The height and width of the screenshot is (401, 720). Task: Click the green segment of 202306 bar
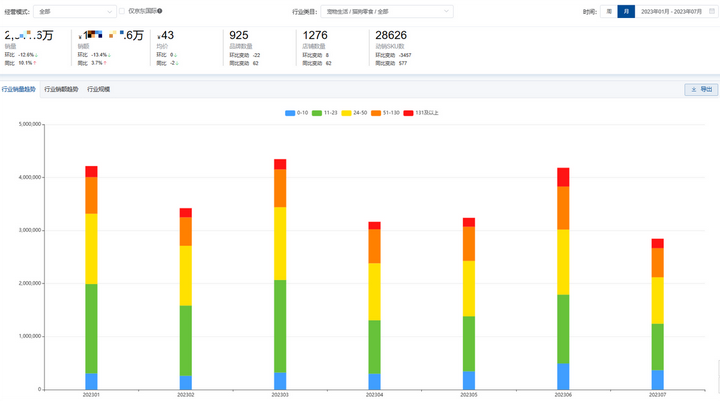click(563, 329)
